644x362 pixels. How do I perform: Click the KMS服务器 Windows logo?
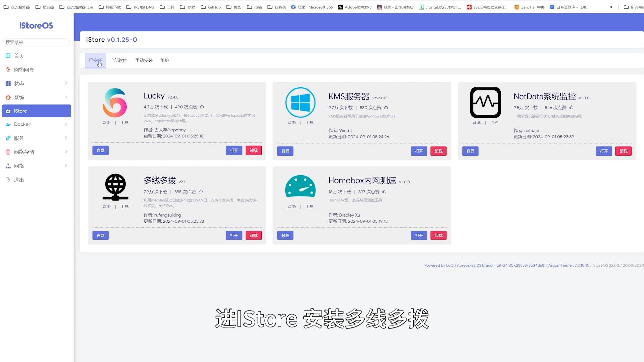coord(300,103)
